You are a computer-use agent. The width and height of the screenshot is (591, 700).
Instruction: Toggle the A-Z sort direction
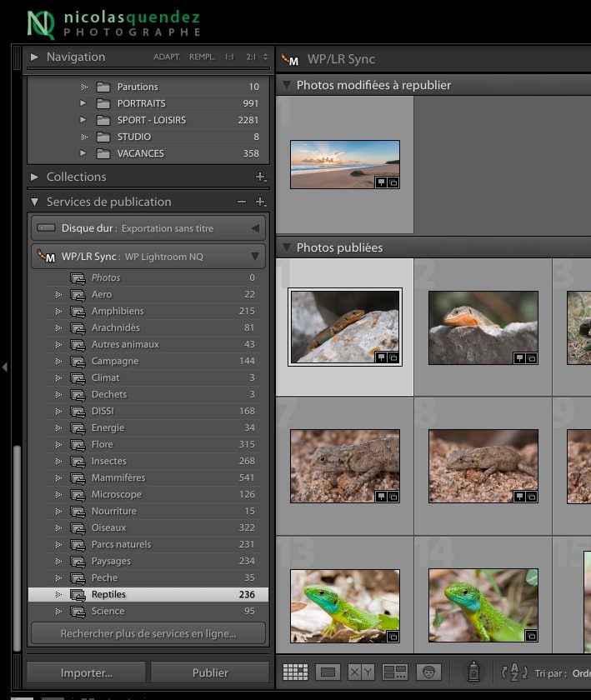tap(515, 672)
